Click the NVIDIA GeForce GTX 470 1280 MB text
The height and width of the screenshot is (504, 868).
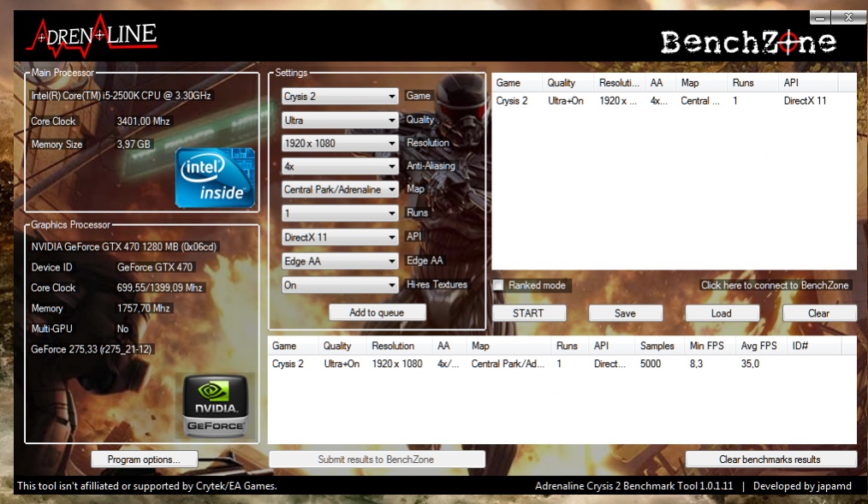click(124, 246)
